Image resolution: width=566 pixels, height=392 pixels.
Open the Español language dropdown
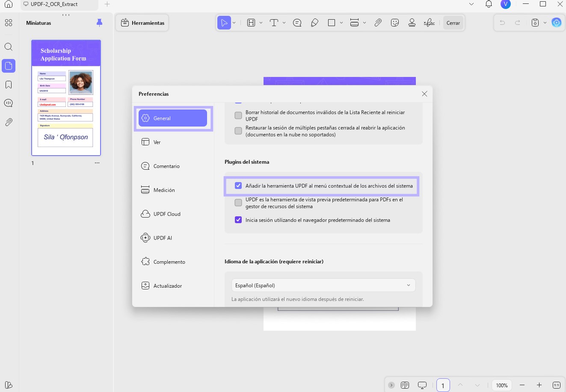point(323,285)
